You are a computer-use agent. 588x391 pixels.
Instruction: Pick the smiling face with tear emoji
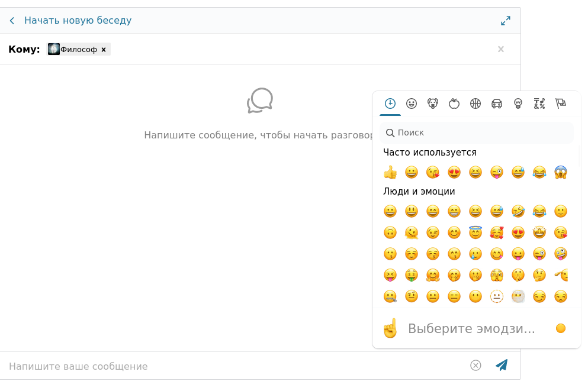[475, 254]
